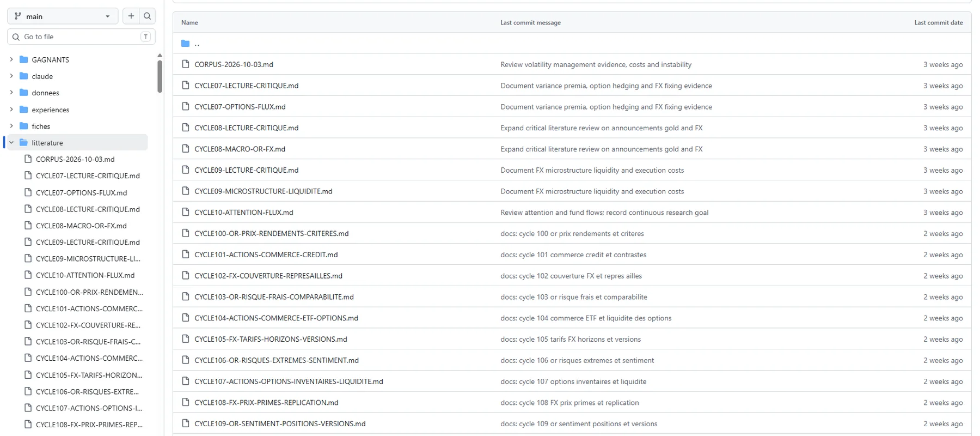980x436 pixels.
Task: Click file icon beside CYCLE105-FX-TARIFS-HORIZON in tree
Action: 28,375
